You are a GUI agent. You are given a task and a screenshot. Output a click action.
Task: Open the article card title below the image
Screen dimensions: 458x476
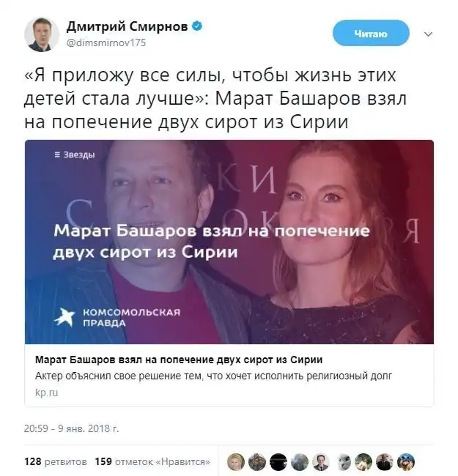[x=179, y=360]
